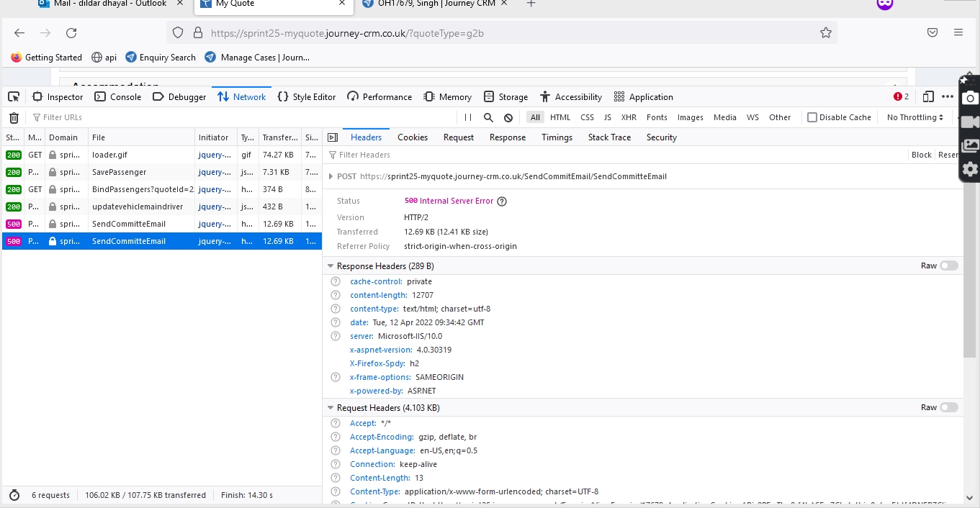980x508 pixels.
Task: Clear the network log with trash icon
Action: (14, 117)
